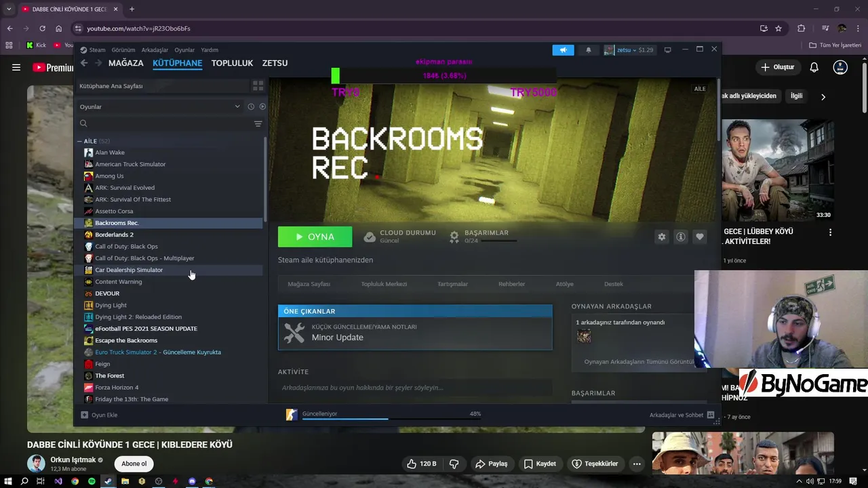This screenshot has height=488, width=868.
Task: Open Arkadaşlar menu
Action: 155,50
